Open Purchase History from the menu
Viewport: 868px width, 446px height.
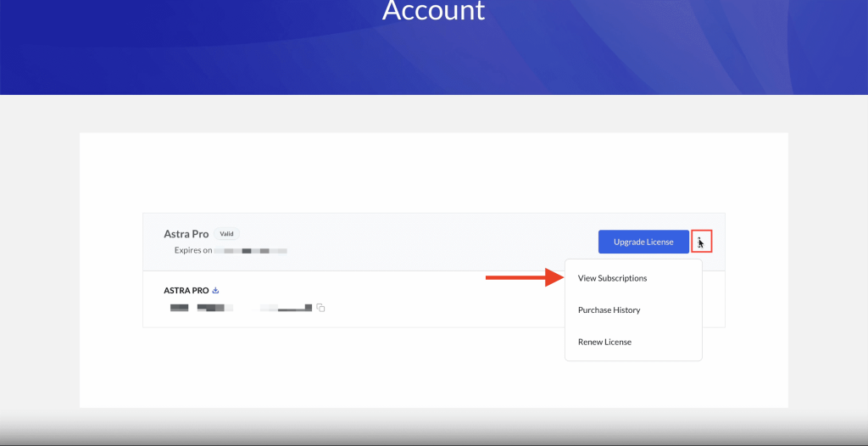(609, 310)
